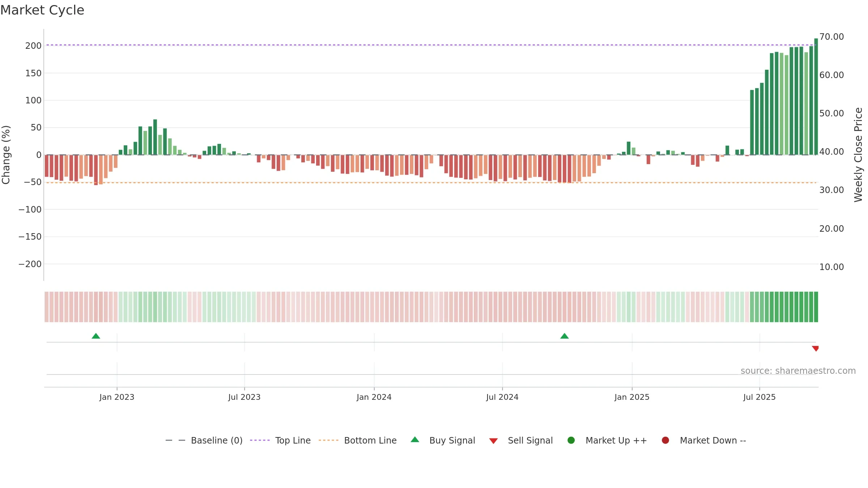Click green Market Up circle icon in legend
Screen dimensions: 868x488
point(571,440)
